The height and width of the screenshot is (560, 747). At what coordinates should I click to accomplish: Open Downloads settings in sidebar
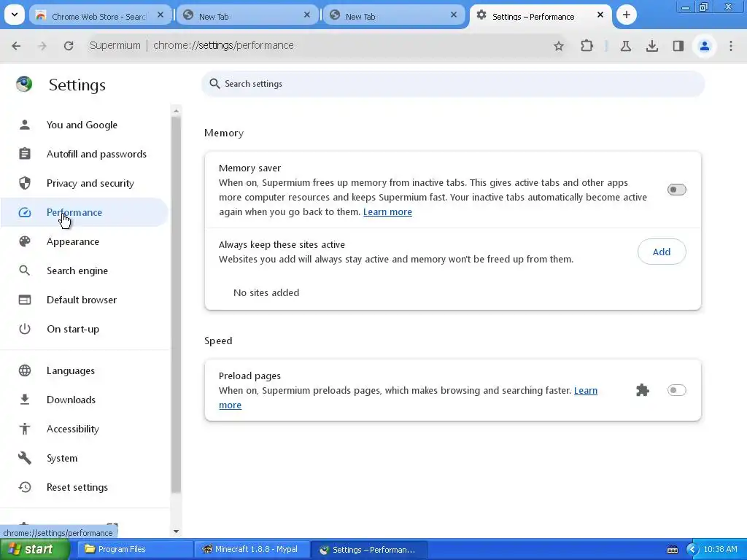pos(85,400)
